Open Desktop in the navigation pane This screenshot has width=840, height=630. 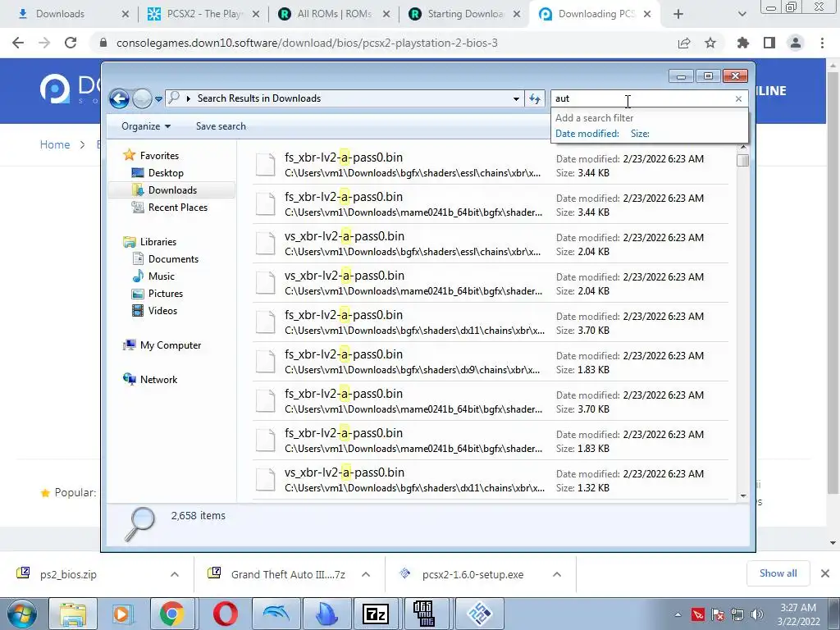coord(166,173)
